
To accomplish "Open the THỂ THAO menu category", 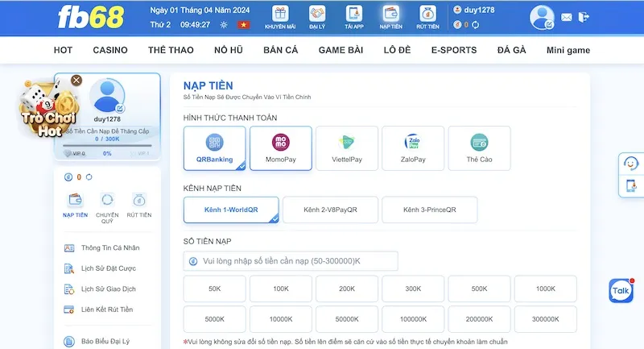I will [170, 50].
